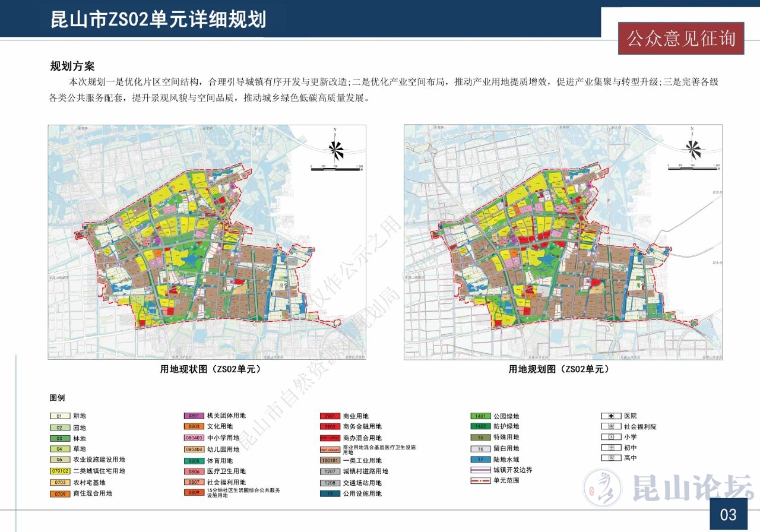760x532 pixels.
Task: Select the brown 100101 一类工业用地 swatch
Action: 330,461
